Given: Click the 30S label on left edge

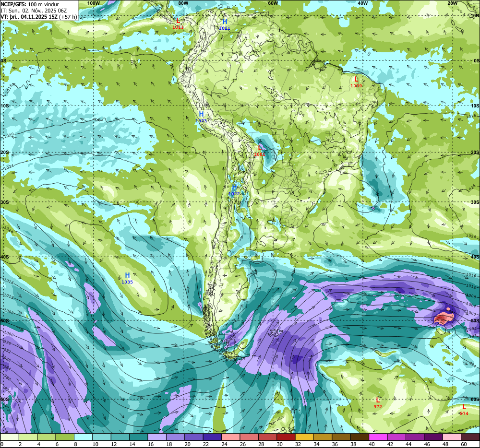Looking at the screenshot, I should click(4, 202).
